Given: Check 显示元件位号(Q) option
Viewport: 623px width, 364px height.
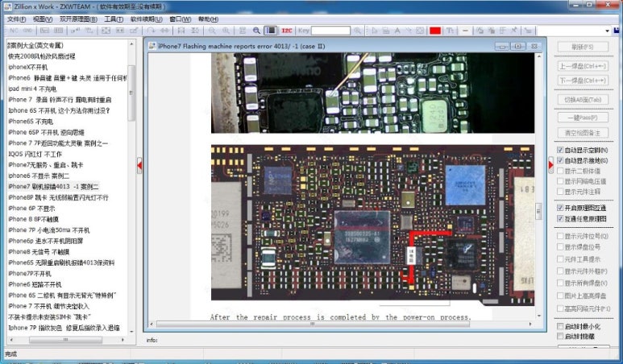Looking at the screenshot, I should tap(560, 236).
